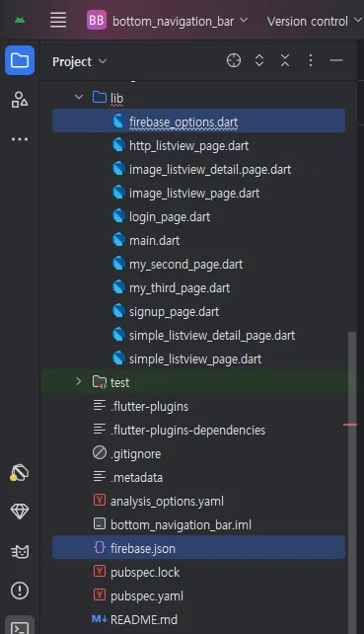Viewport: 364px width, 634px height.
Task: Click the main.dart Dart file icon
Action: 118,239
